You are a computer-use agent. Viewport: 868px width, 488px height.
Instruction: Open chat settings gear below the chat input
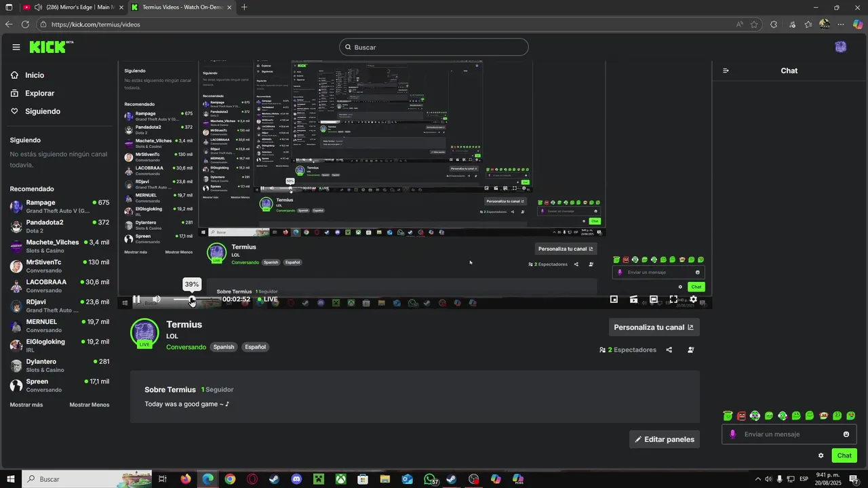(821, 455)
